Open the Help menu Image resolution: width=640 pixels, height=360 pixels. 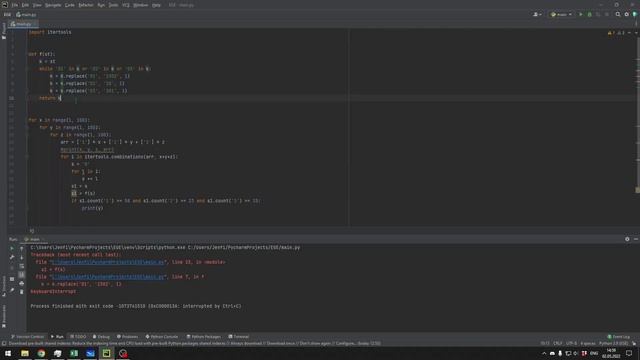(156, 5)
